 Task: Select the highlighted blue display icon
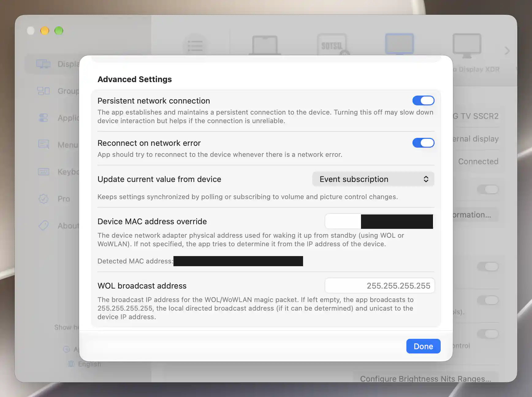(400, 44)
